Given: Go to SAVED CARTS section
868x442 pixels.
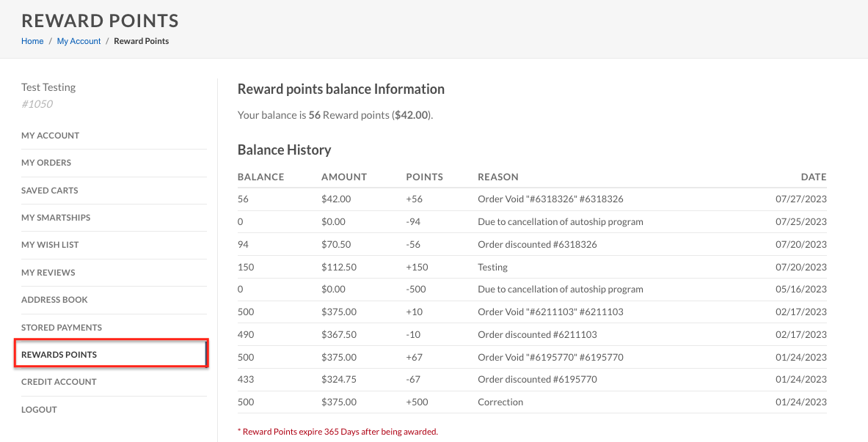Looking at the screenshot, I should point(50,191).
